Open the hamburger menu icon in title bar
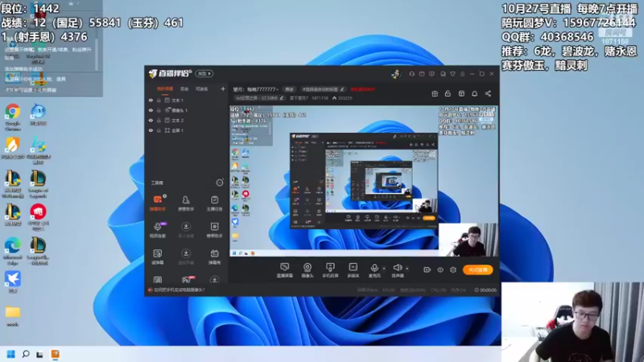The height and width of the screenshot is (362, 644). click(x=462, y=74)
